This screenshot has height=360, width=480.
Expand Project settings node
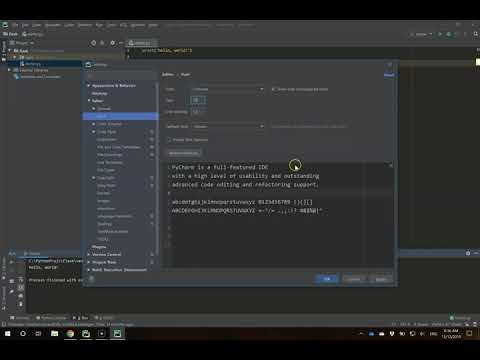pos(89,262)
